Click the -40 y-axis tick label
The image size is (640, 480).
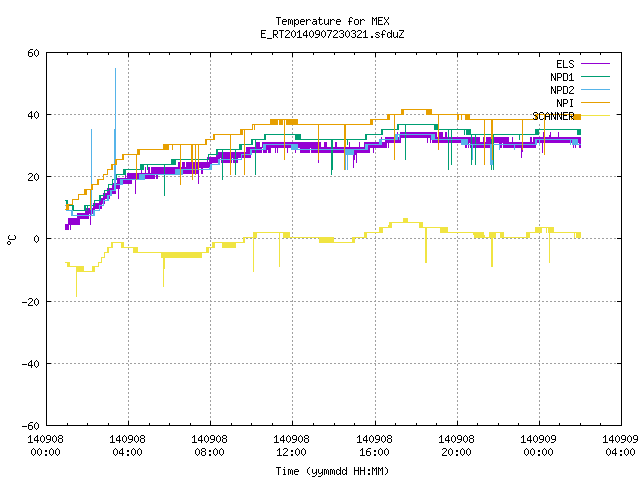31,364
